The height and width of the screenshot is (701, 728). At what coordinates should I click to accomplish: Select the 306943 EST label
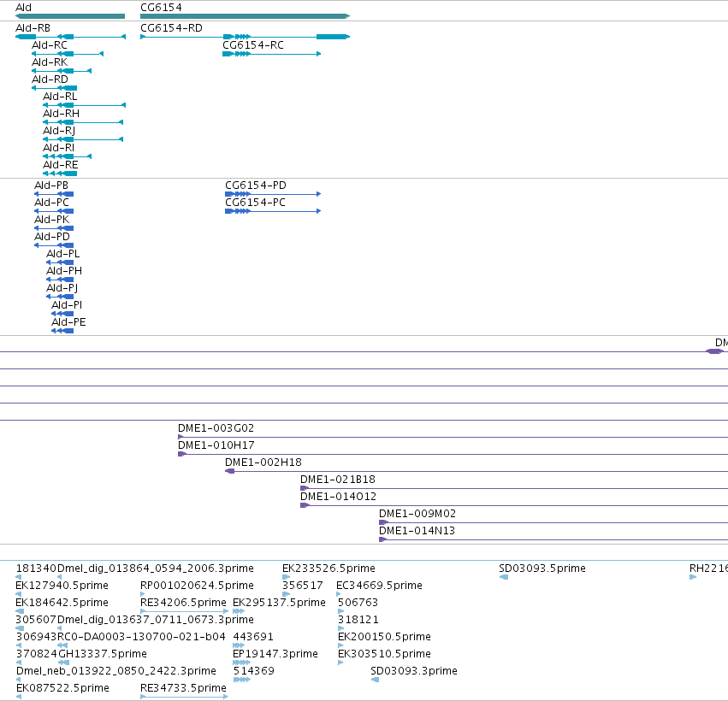point(36,637)
